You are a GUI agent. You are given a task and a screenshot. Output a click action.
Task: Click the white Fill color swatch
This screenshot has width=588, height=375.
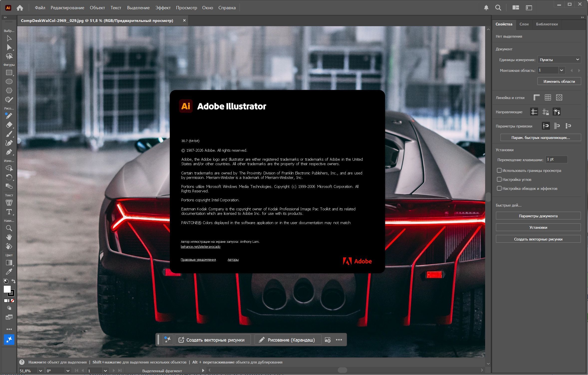coord(7,289)
